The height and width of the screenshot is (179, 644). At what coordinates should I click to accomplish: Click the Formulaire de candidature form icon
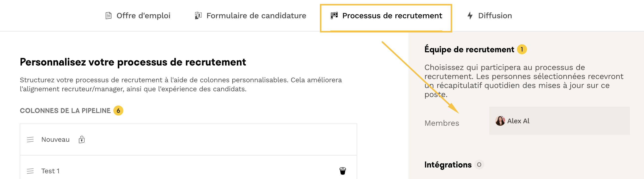tap(198, 16)
